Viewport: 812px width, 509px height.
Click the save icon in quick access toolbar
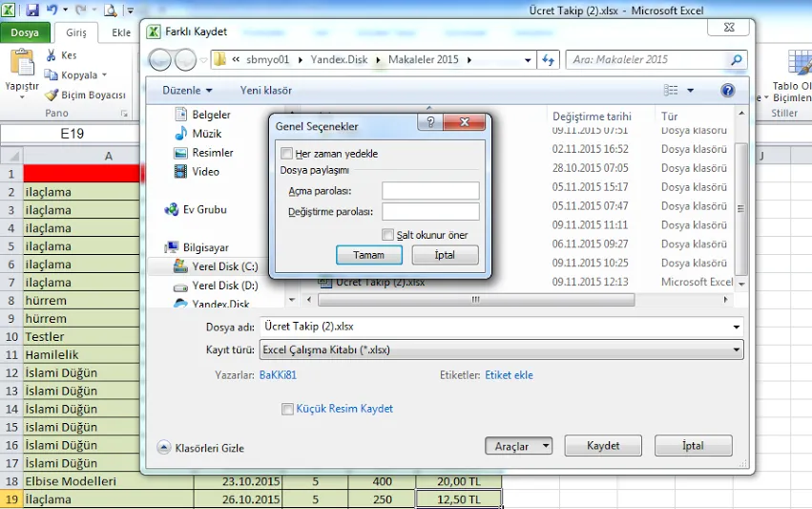pos(32,11)
